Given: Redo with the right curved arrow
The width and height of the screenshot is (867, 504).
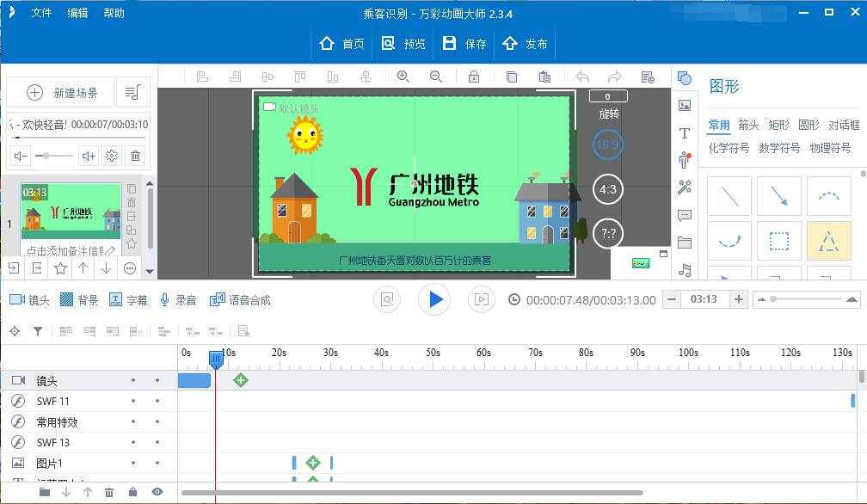Looking at the screenshot, I should point(614,77).
